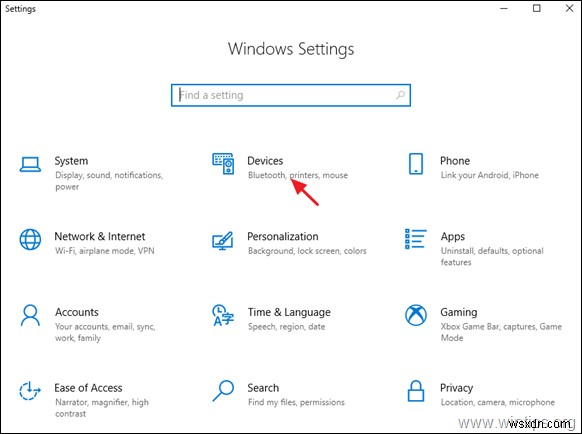The height and width of the screenshot is (434, 582).
Task: Open Time & Language title
Action: (x=289, y=313)
